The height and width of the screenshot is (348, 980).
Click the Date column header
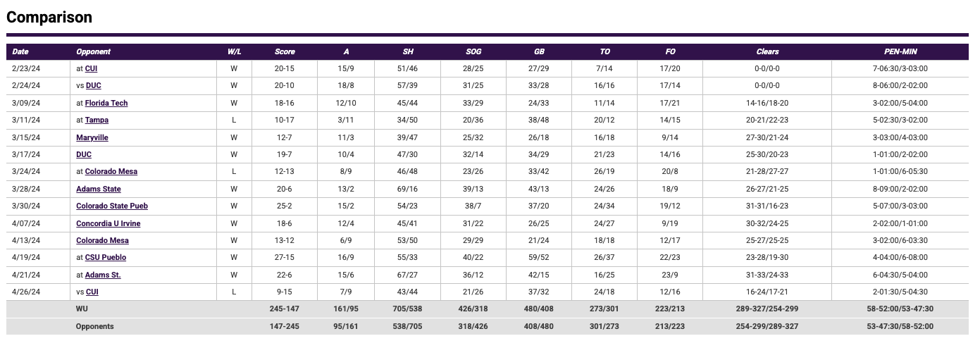(x=20, y=51)
